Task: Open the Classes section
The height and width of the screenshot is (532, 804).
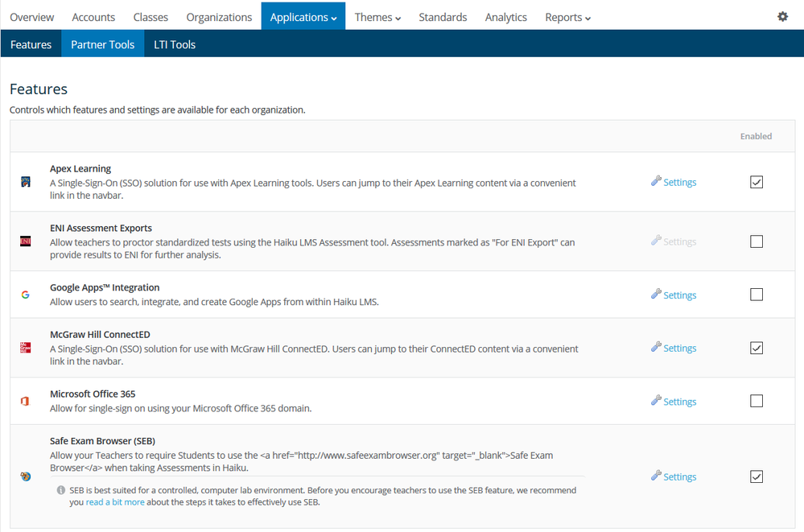Action: 150,17
